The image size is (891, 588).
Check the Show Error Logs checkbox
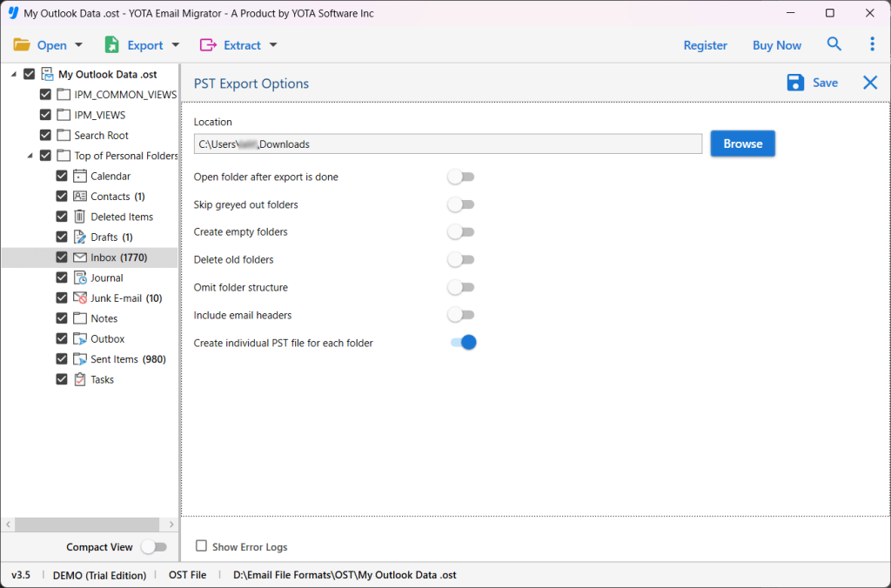pos(201,546)
